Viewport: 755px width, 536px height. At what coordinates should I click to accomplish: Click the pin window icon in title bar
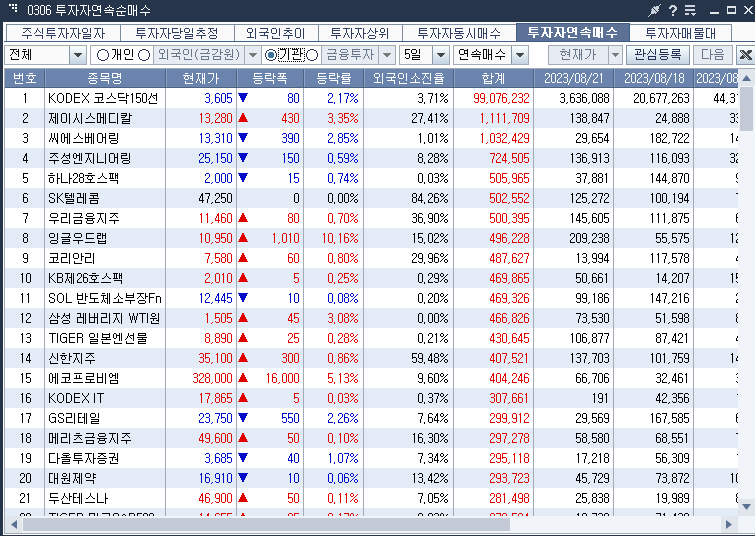(x=654, y=10)
